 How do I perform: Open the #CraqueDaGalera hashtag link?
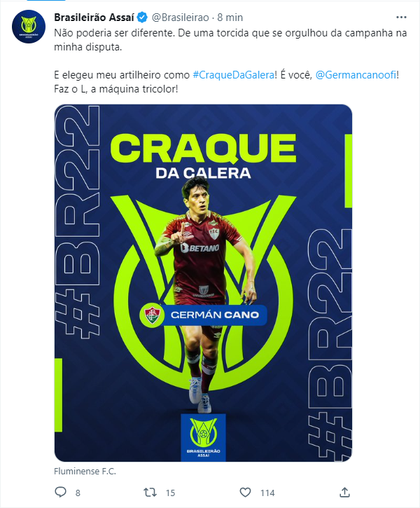point(233,75)
